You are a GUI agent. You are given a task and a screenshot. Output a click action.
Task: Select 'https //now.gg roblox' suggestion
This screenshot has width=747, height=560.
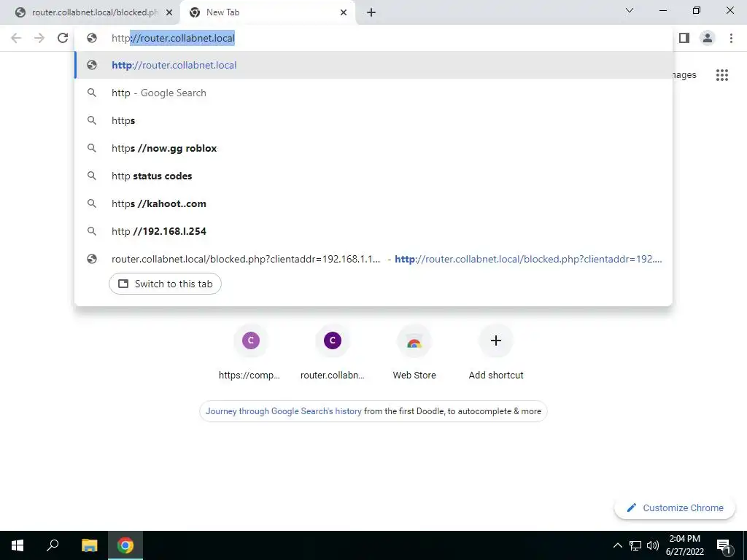373,148
